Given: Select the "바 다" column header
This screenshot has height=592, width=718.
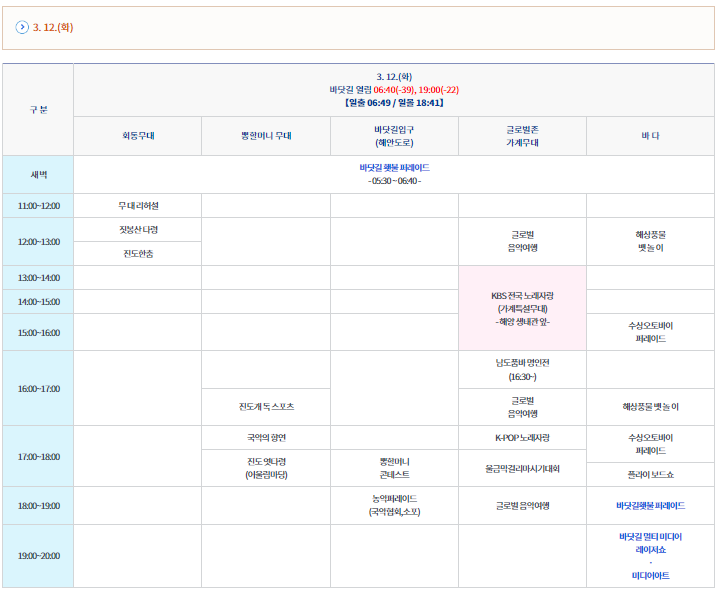Looking at the screenshot, I should point(650,136).
